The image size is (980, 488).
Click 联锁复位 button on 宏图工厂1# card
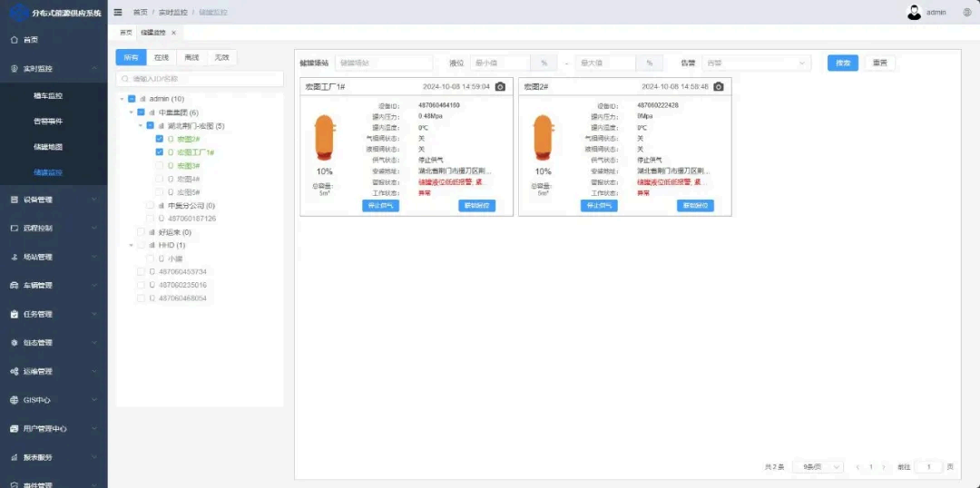click(477, 206)
